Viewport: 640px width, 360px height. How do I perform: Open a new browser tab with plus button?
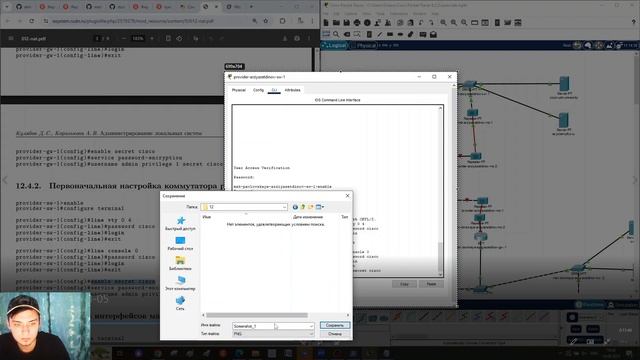click(251, 7)
